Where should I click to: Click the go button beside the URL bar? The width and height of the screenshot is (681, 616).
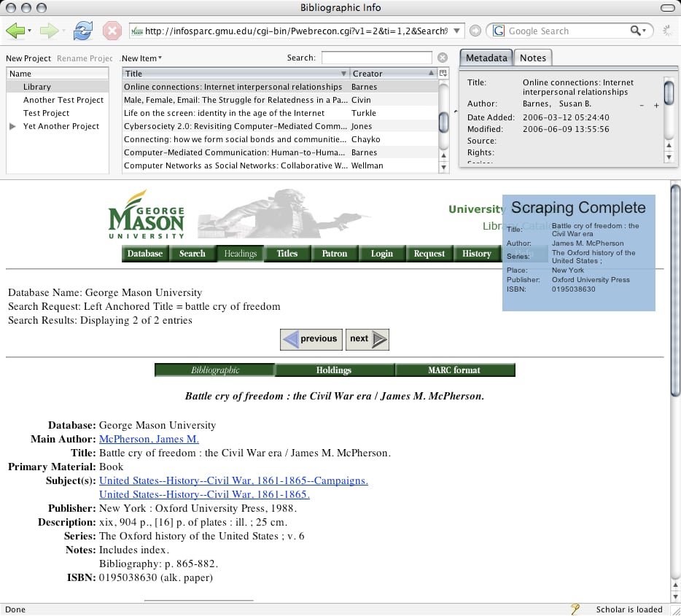click(475, 31)
